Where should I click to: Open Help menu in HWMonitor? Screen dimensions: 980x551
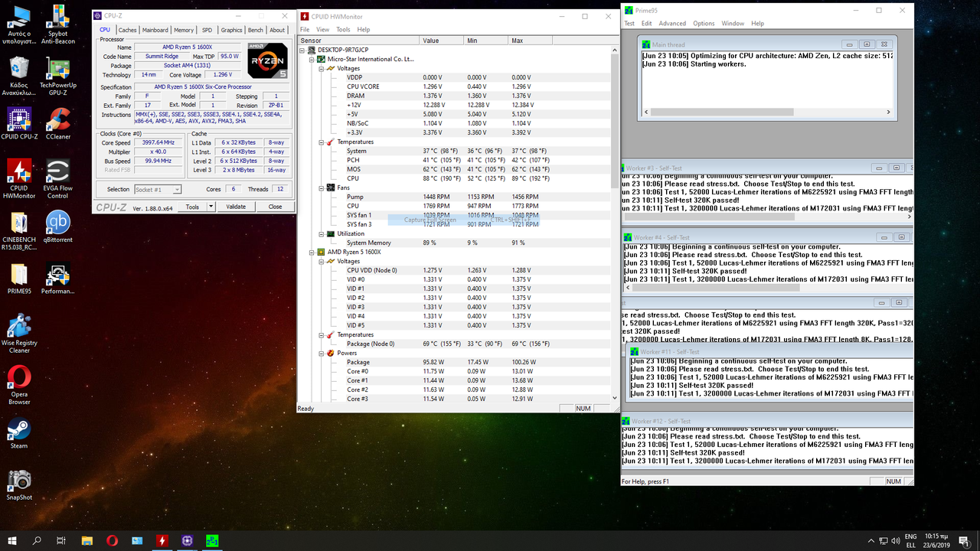pyautogui.click(x=364, y=29)
